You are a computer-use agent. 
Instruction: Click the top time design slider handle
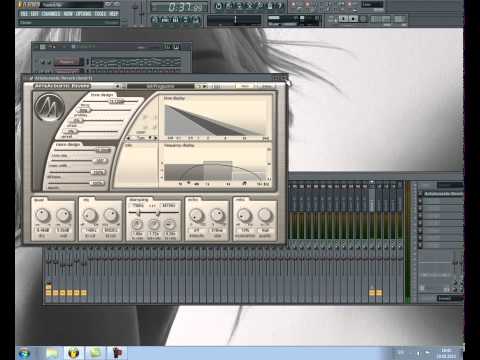coord(115,101)
